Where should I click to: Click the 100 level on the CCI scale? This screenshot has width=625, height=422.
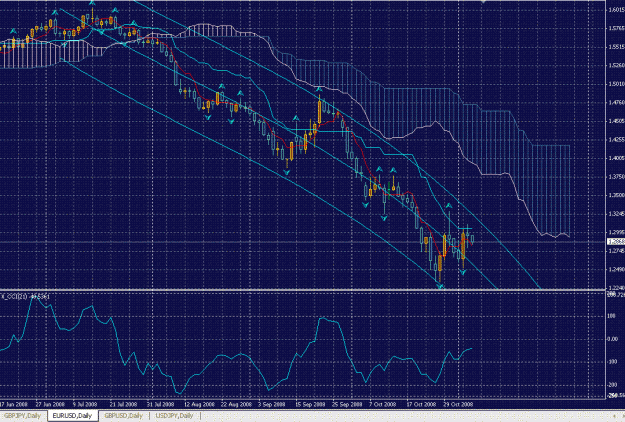tap(612, 316)
